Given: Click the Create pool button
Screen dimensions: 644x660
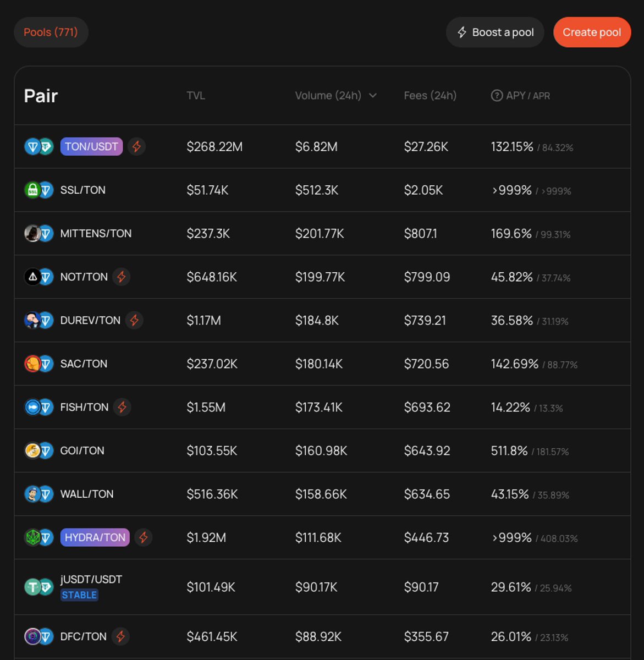Looking at the screenshot, I should tap(592, 32).
